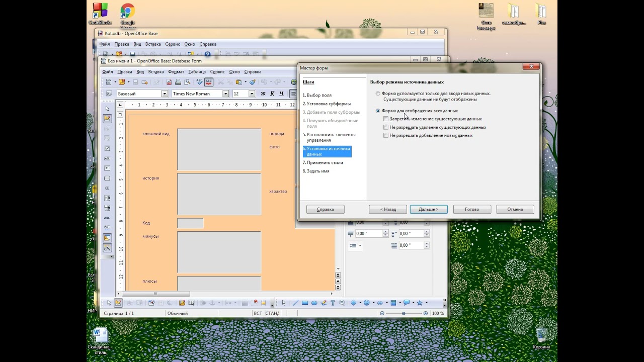644x362 pixels.
Task: Select the Rectangle drawing tool
Action: pyautogui.click(x=305, y=303)
